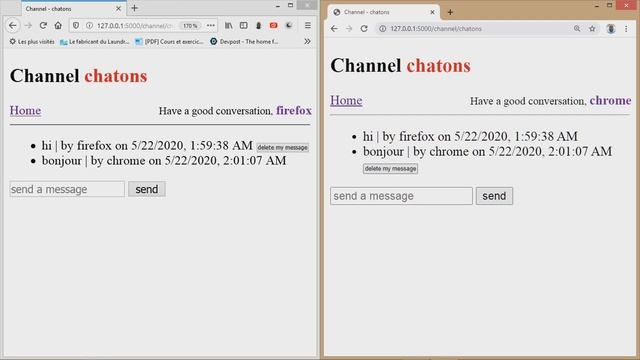Go back in the Firefox window
The image size is (640, 360).
13,25
